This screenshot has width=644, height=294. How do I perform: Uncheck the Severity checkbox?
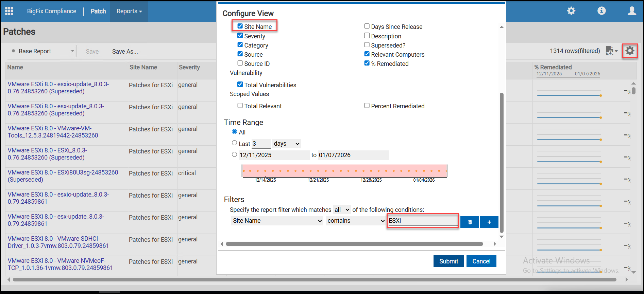(x=240, y=35)
